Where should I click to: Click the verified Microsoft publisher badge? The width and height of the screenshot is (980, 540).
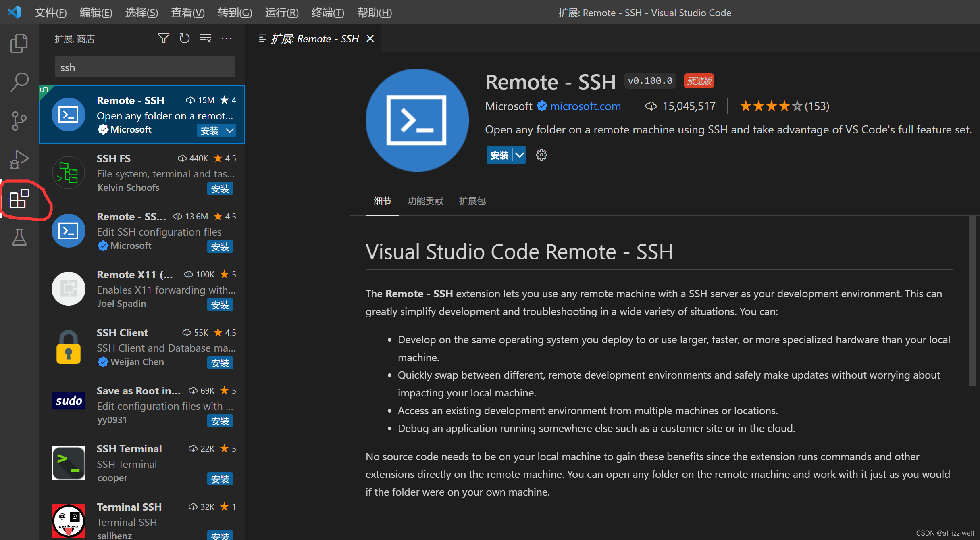(x=543, y=106)
